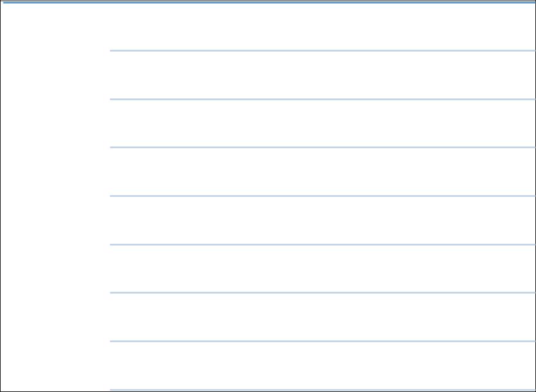Image resolution: width=536 pixels, height=392 pixels.
Task: Select empty row between first and second dividers
Action: (x=323, y=75)
